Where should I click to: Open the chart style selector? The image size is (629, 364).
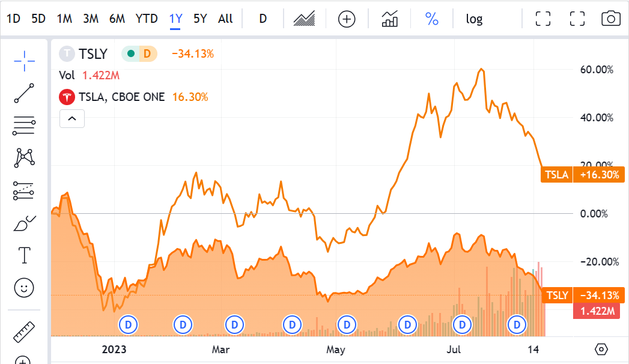pyautogui.click(x=304, y=19)
